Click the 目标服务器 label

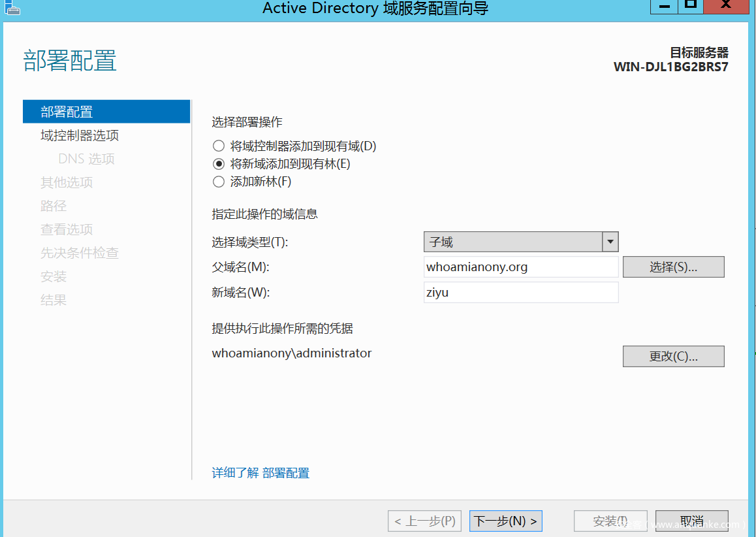(699, 52)
